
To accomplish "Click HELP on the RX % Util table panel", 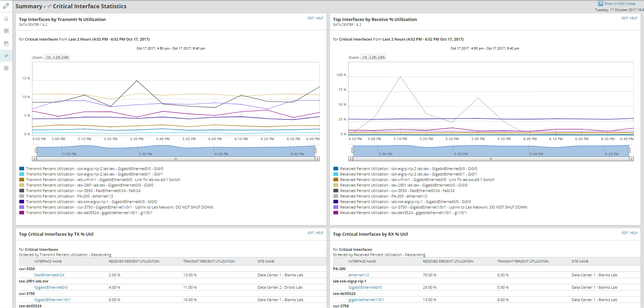I will (634, 233).
